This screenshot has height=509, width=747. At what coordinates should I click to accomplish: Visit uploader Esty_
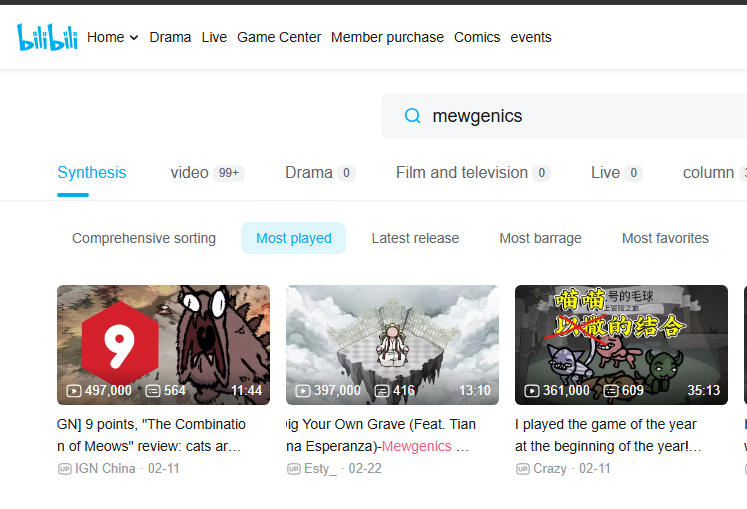[x=320, y=468]
